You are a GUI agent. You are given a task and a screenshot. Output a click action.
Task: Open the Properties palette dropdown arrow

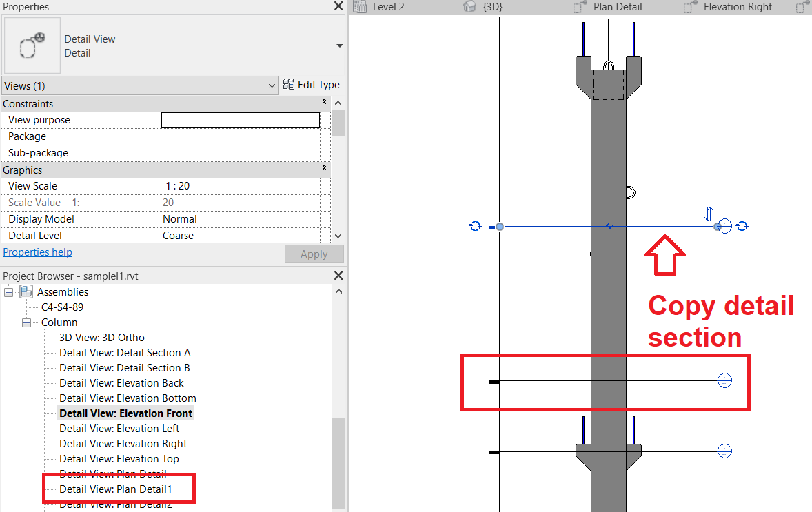(x=338, y=45)
